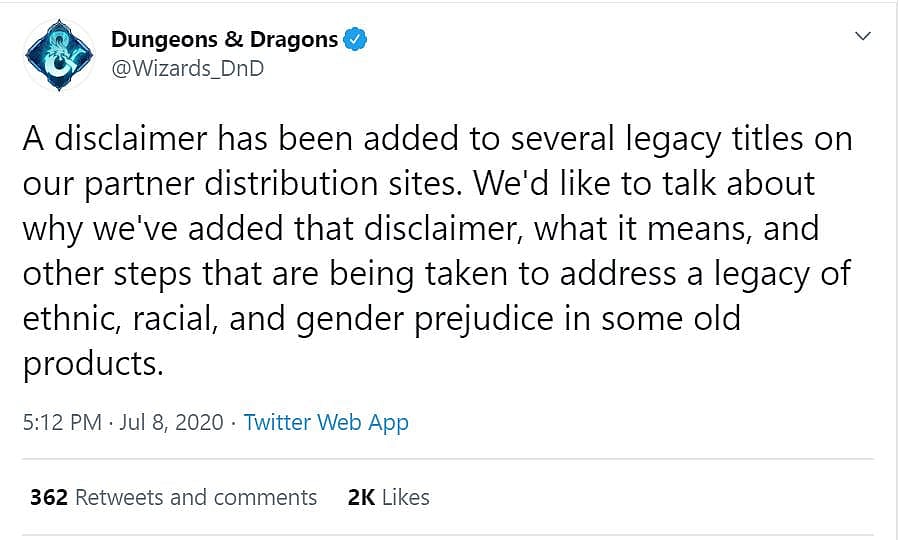Image resolution: width=899 pixels, height=540 pixels.
Task: Click the blue verified badge checkmark
Action: pyautogui.click(x=356, y=40)
